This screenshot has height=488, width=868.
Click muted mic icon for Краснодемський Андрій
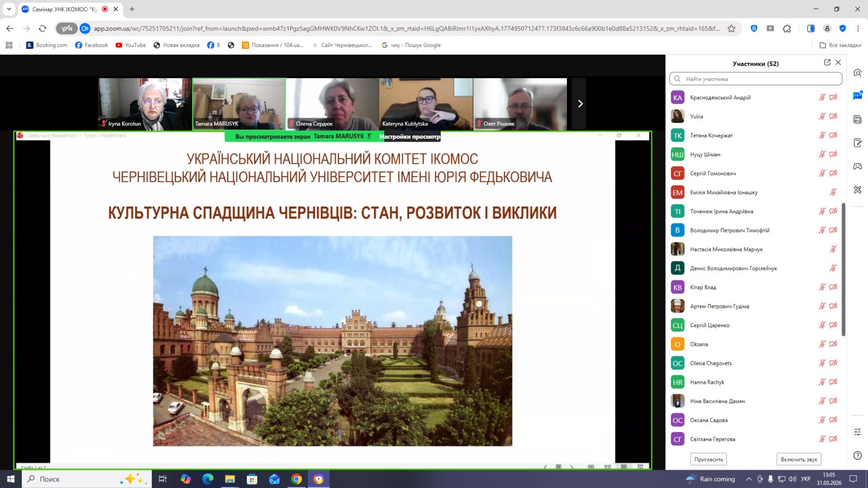pos(822,98)
